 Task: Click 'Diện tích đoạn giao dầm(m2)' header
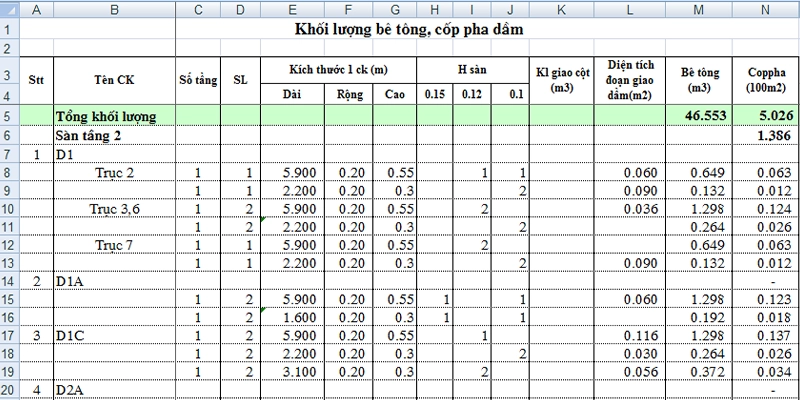click(x=630, y=80)
